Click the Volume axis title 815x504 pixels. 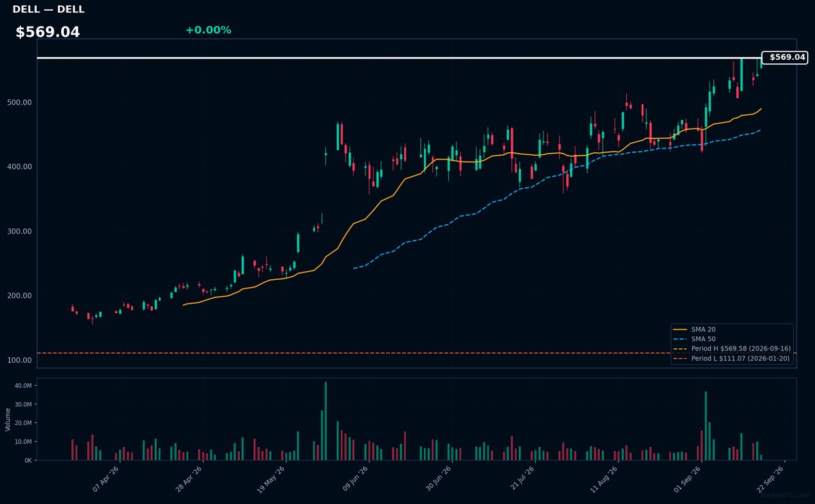(x=8, y=419)
